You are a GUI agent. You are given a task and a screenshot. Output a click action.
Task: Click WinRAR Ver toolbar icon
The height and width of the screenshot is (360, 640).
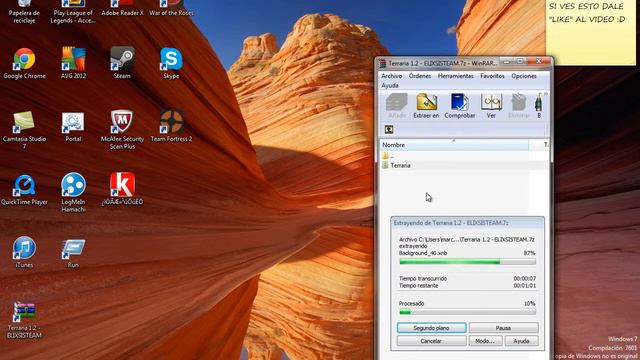(491, 106)
